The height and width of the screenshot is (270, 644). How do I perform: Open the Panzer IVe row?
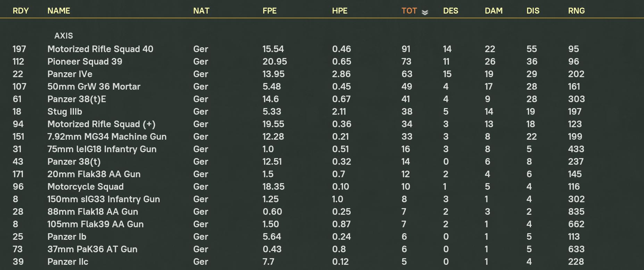pyautogui.click(x=322, y=74)
